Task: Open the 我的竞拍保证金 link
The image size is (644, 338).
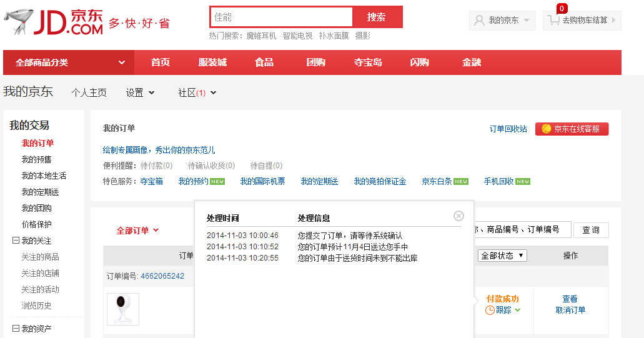Action: [380, 181]
